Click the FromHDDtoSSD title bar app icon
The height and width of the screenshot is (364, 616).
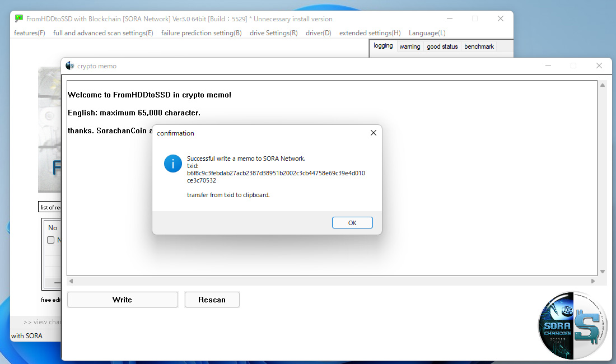[x=19, y=18]
